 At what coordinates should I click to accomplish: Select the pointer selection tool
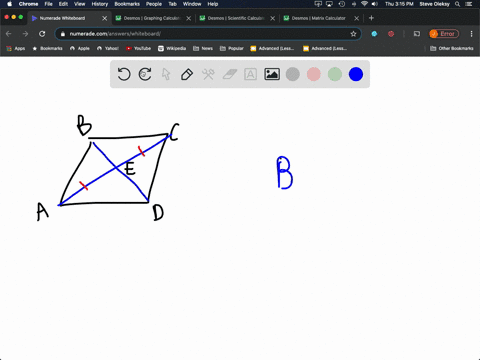(x=166, y=74)
